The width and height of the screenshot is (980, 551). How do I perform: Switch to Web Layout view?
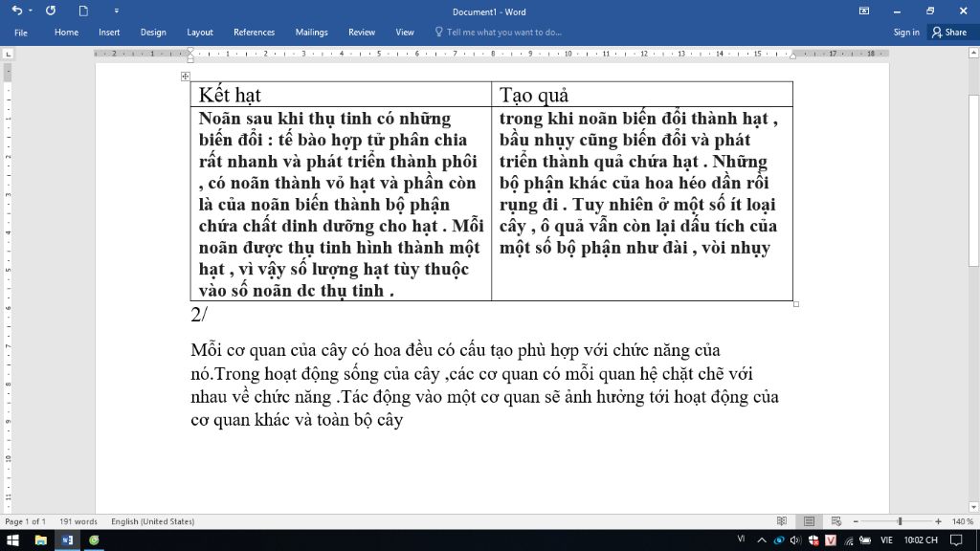(x=835, y=521)
